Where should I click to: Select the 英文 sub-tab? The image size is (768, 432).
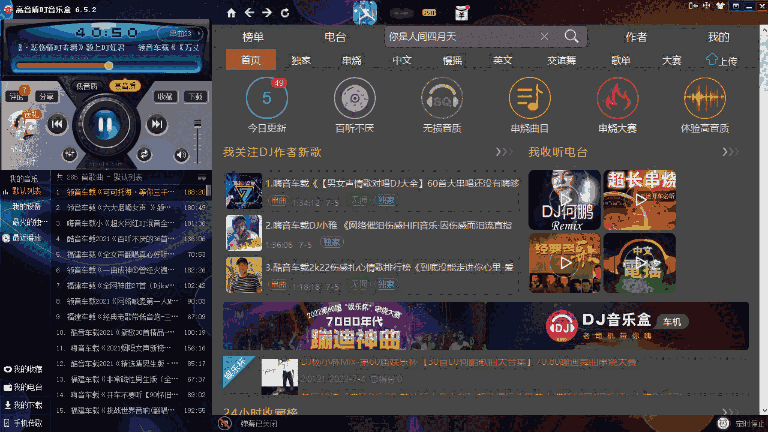tap(503, 60)
